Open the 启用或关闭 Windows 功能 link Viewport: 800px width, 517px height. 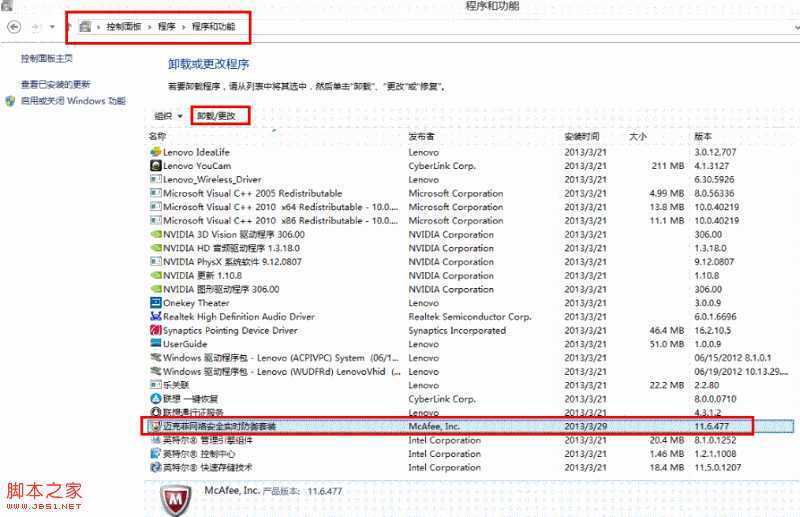[73, 101]
